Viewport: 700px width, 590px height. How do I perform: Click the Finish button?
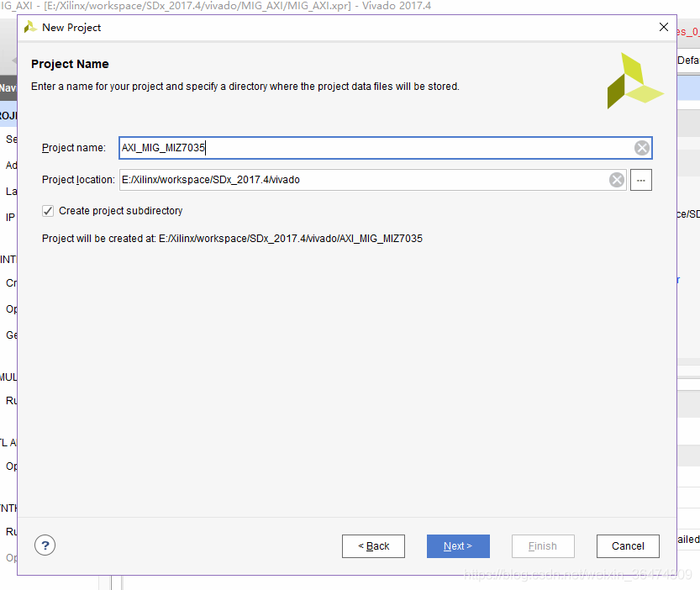(543, 546)
